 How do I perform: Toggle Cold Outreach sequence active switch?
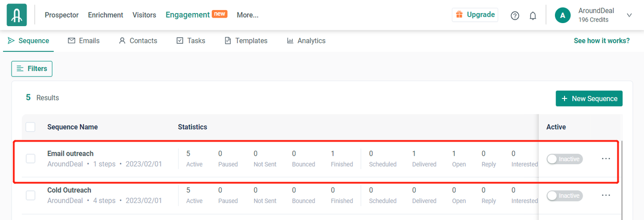click(x=564, y=196)
